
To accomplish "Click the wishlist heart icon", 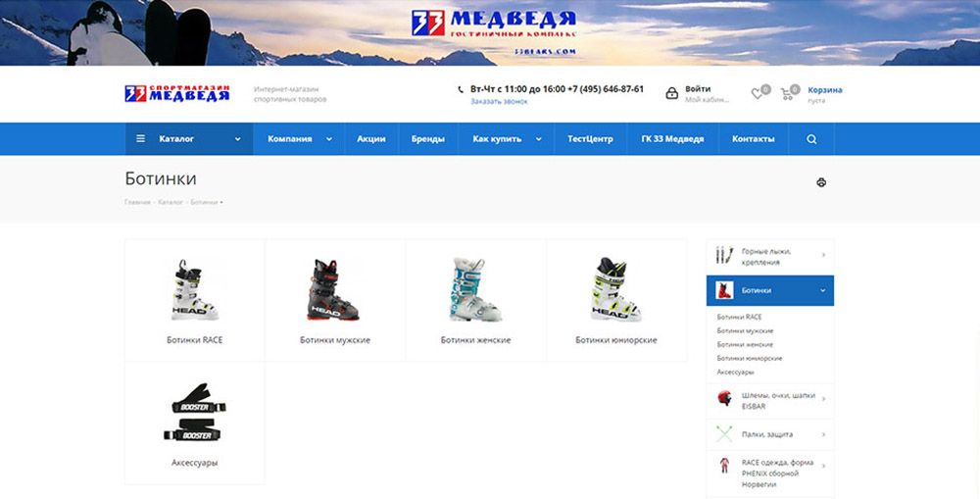I will point(757,93).
